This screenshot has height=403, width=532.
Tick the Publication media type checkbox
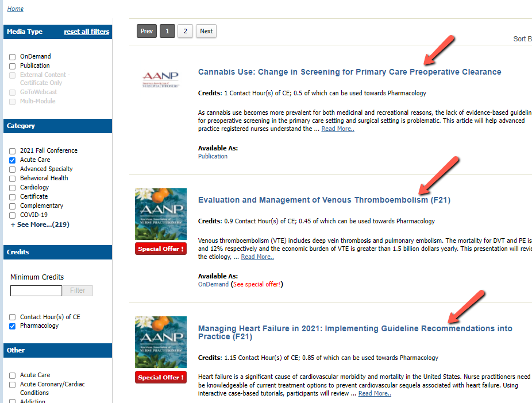[x=12, y=66]
